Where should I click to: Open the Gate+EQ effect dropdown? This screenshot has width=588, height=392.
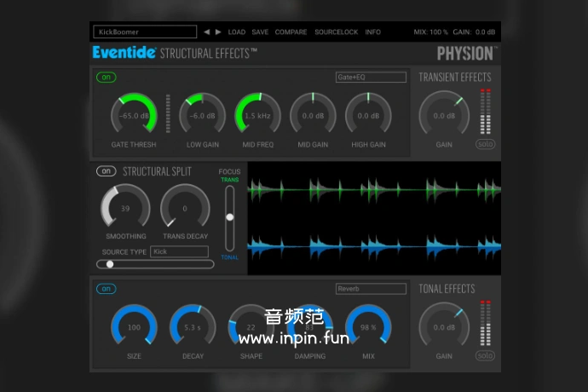point(371,78)
